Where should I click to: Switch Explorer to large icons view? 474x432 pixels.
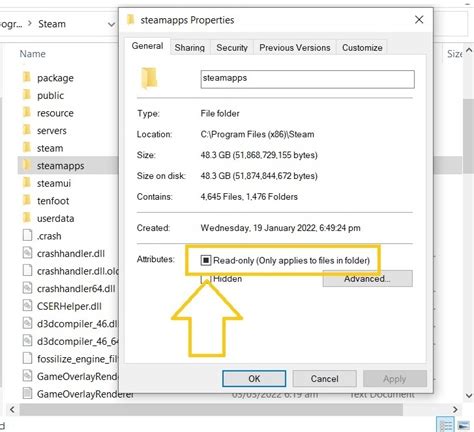tap(463, 426)
